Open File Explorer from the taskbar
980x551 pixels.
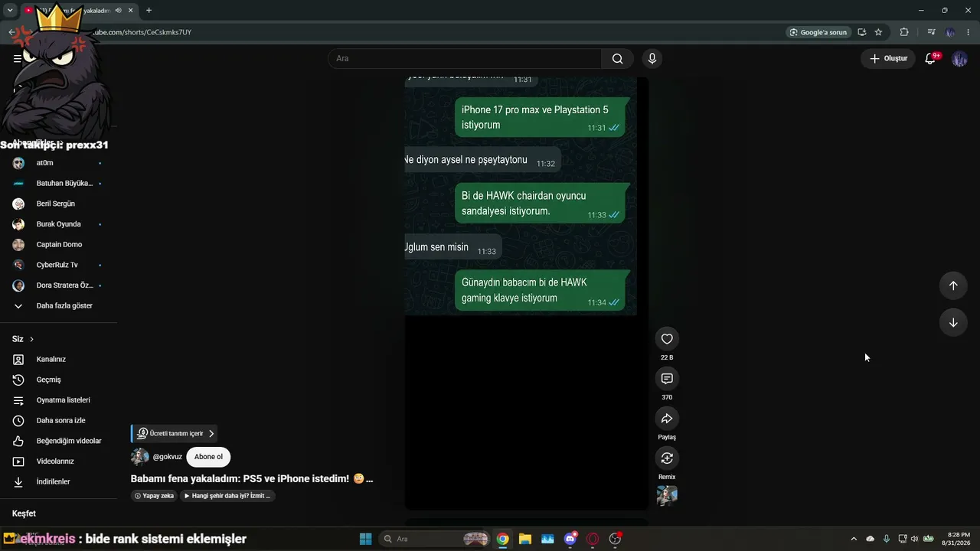(x=524, y=539)
